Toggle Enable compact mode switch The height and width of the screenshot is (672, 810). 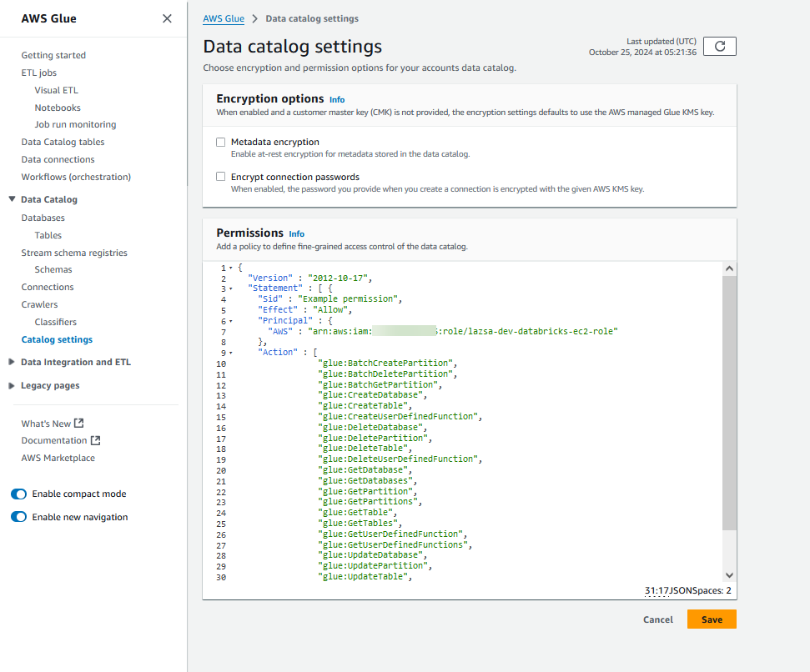pos(18,494)
